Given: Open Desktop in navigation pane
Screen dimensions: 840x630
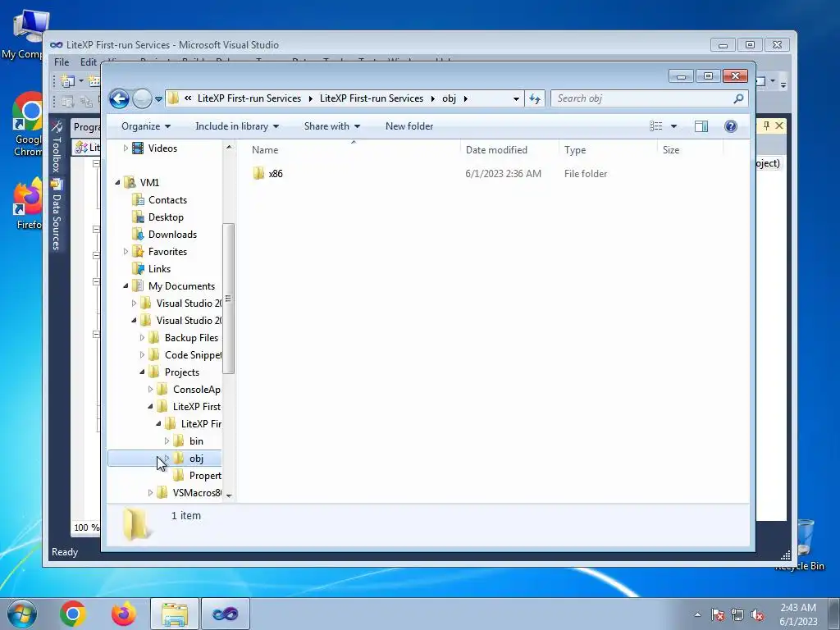Looking at the screenshot, I should (166, 217).
